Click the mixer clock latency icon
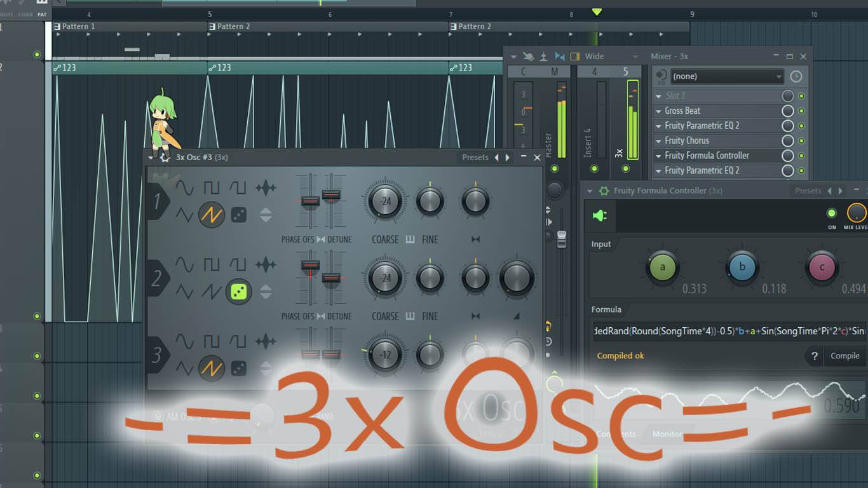Screen dimensions: 868x488 click(x=796, y=76)
